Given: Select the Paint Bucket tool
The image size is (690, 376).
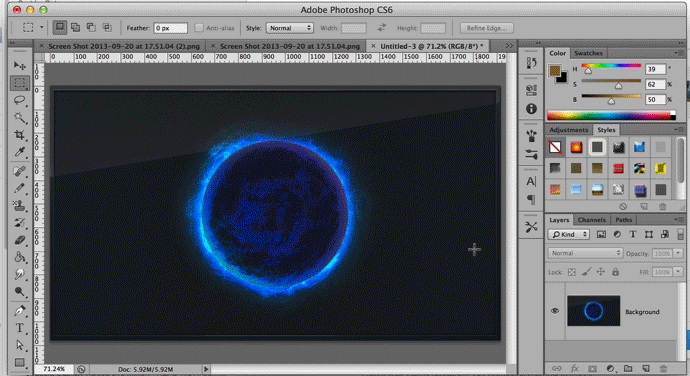Looking at the screenshot, I should (19, 257).
